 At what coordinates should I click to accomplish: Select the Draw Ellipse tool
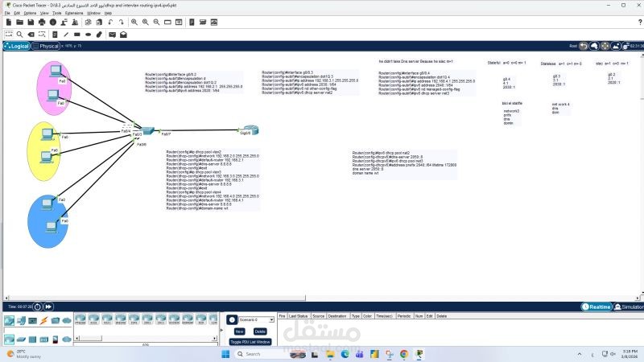point(88,35)
